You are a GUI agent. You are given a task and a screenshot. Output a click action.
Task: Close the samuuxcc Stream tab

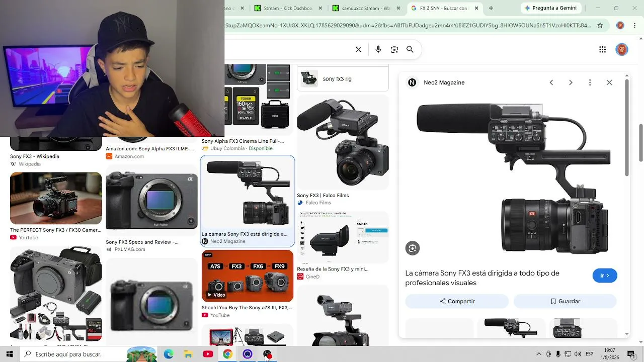click(398, 8)
